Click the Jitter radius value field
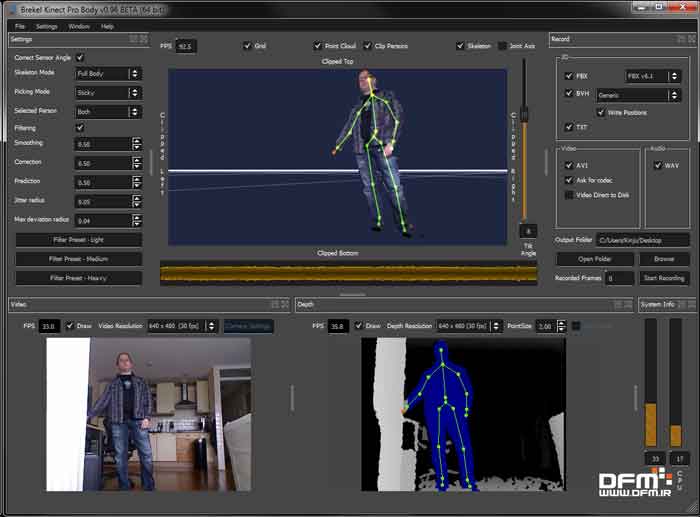 click(103, 201)
